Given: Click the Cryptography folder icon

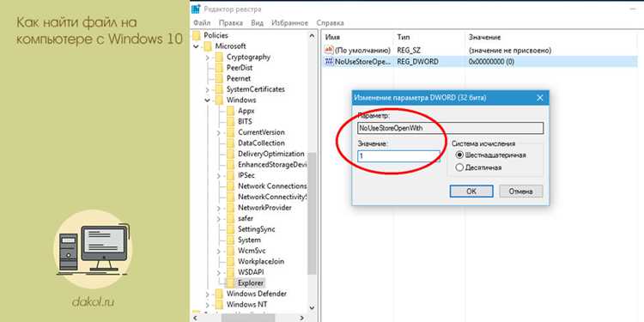Looking at the screenshot, I should (x=220, y=57).
